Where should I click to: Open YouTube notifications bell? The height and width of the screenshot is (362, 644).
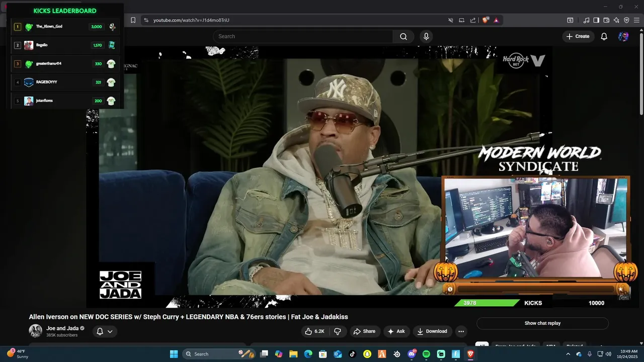[604, 36]
